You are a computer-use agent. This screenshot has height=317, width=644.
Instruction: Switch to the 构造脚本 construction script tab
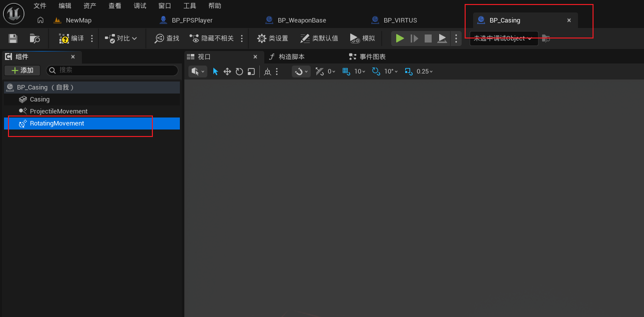tap(287, 57)
